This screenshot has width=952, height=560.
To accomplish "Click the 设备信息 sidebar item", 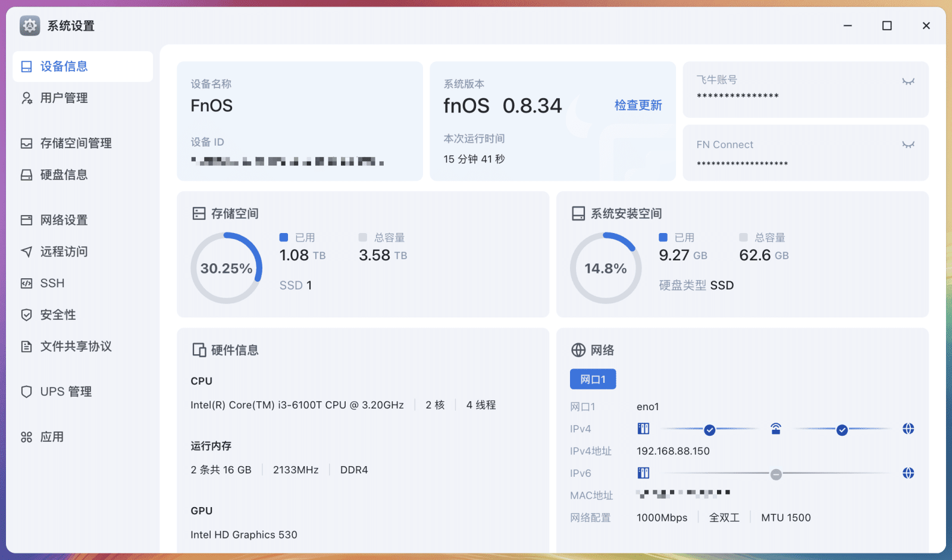I will click(64, 67).
